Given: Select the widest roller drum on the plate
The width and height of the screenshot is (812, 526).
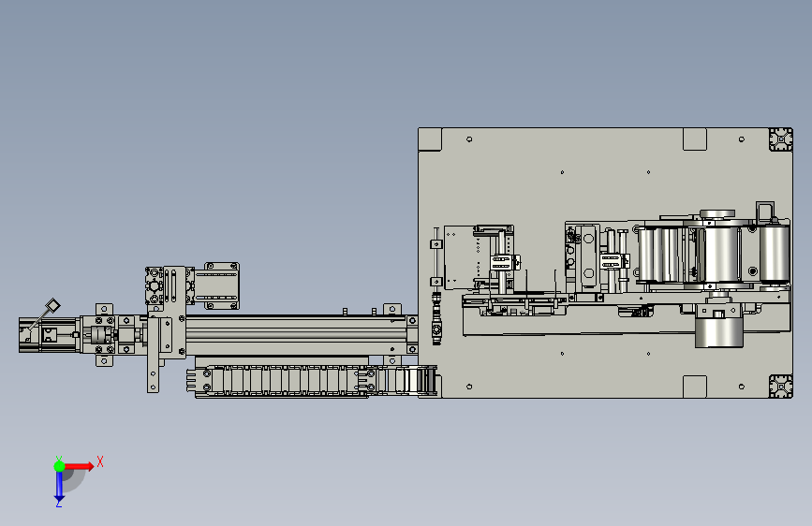Looking at the screenshot, I should point(720,256).
